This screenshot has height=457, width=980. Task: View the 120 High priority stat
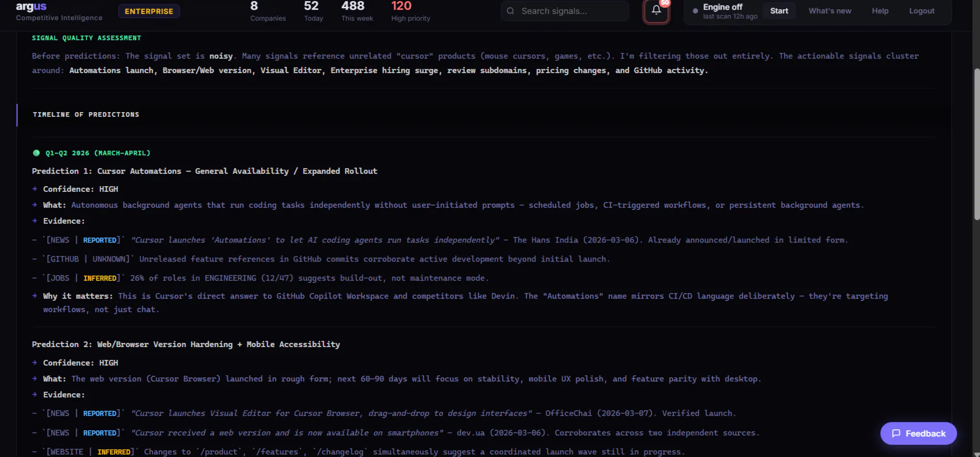click(411, 11)
